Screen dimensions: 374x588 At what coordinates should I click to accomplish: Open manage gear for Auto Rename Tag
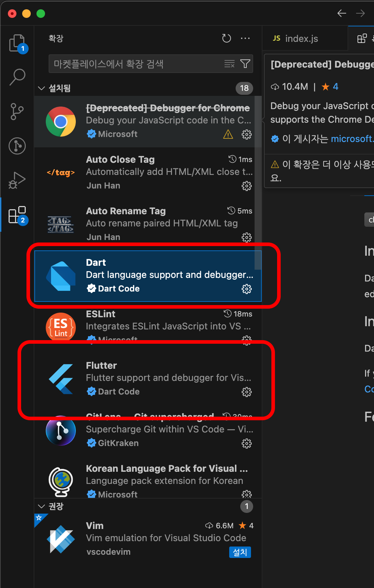pyautogui.click(x=247, y=237)
